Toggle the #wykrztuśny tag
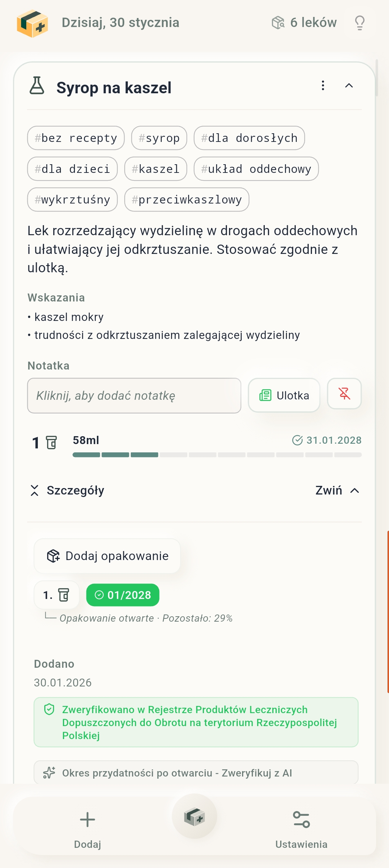Screen dimensions: 389x868 coord(72,200)
